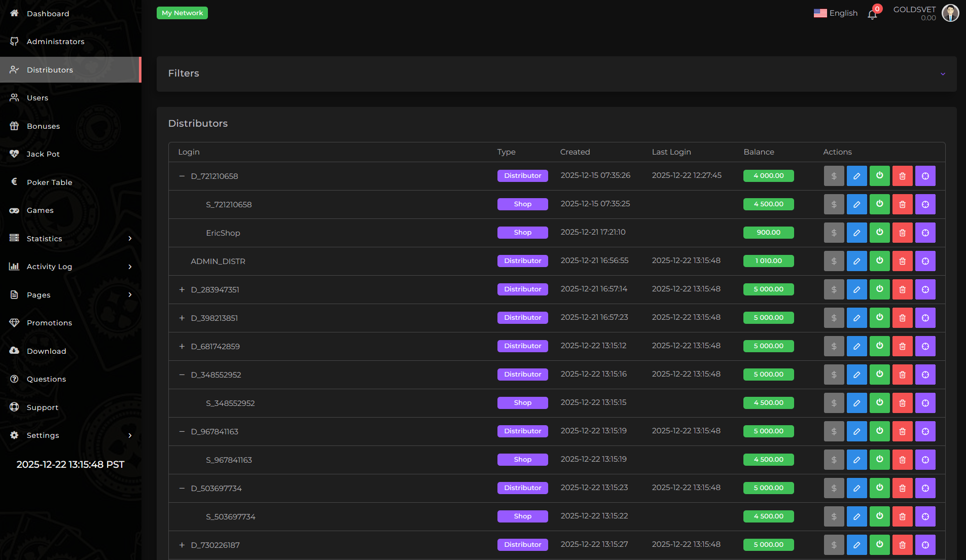Click the blue edit pencil for S_348552952
This screenshot has width=966, height=560.
tap(856, 403)
